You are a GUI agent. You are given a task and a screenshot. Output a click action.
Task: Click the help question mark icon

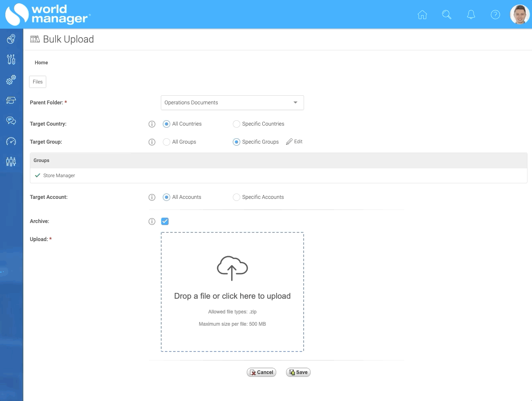coord(495,15)
